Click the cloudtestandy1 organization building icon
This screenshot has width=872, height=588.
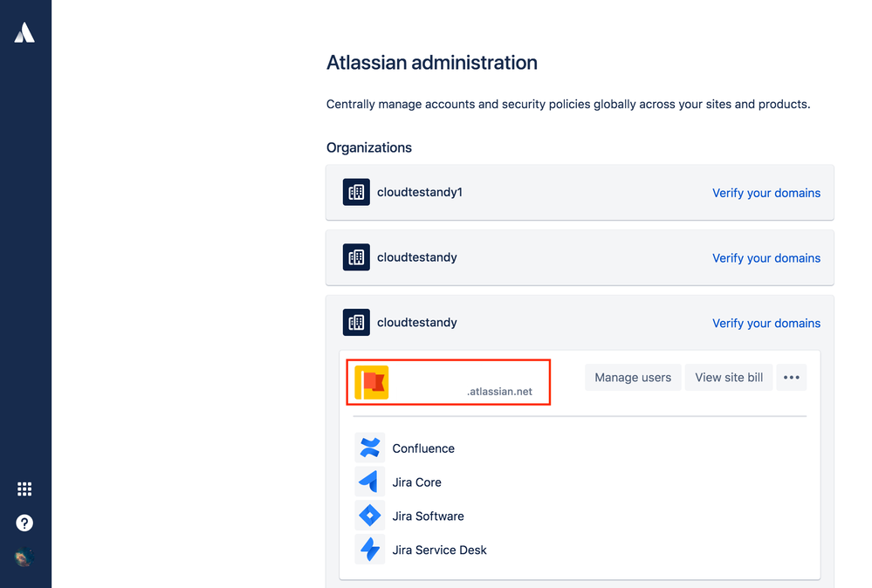[x=356, y=192]
